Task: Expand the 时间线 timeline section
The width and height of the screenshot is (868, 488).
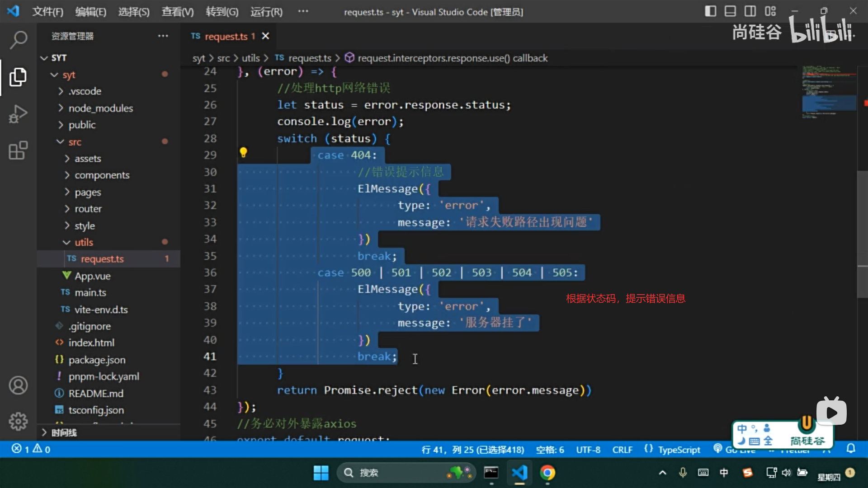Action: 63,433
